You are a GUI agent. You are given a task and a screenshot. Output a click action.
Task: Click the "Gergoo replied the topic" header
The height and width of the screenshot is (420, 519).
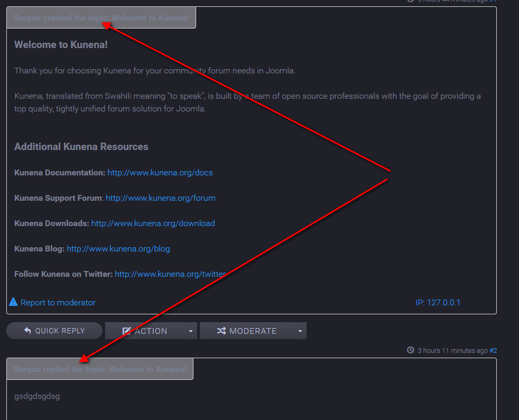point(100,369)
